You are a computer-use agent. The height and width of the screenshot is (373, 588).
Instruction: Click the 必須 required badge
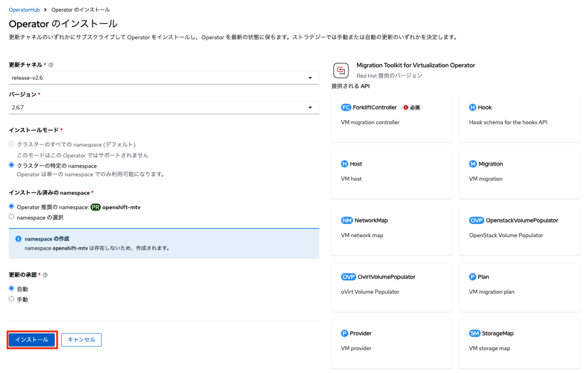(x=412, y=107)
